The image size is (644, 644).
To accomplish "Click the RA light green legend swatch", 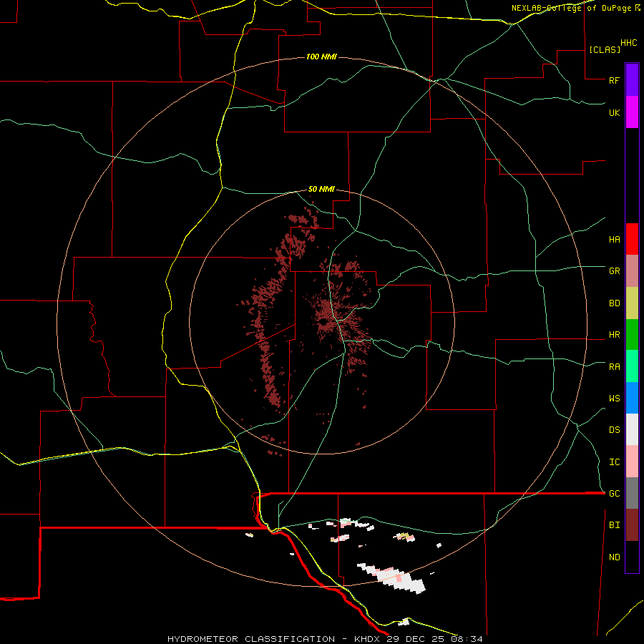I will point(632,366).
